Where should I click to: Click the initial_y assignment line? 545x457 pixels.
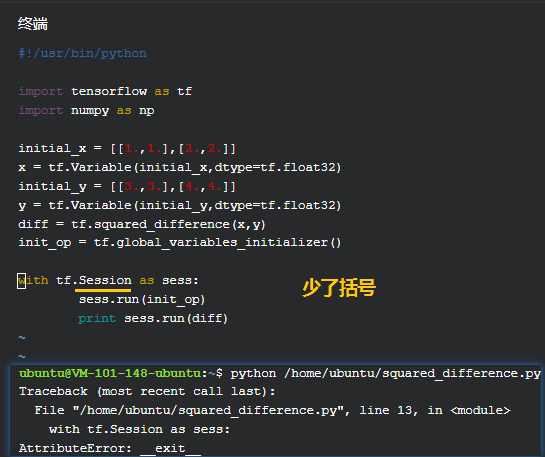tap(127, 187)
